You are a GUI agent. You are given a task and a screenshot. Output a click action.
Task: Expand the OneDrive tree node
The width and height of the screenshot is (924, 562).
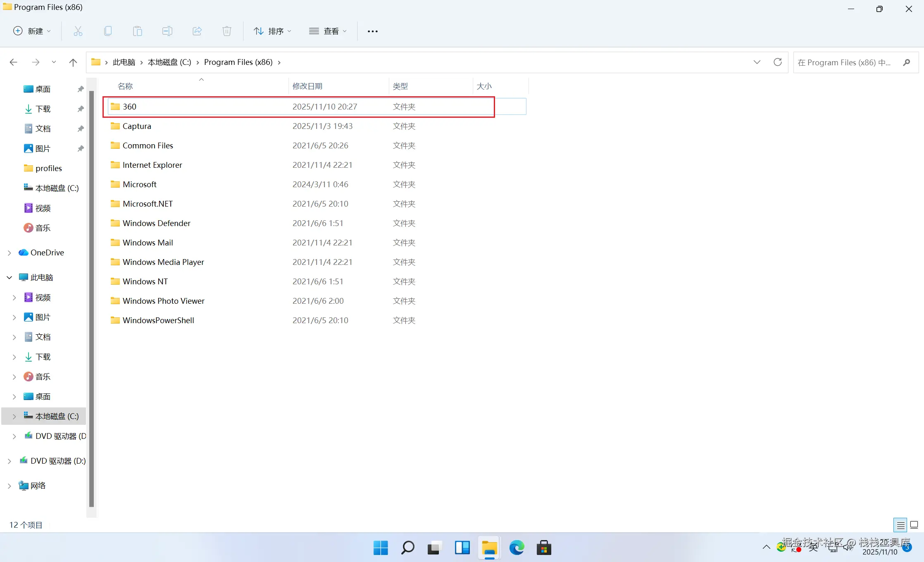coord(9,253)
